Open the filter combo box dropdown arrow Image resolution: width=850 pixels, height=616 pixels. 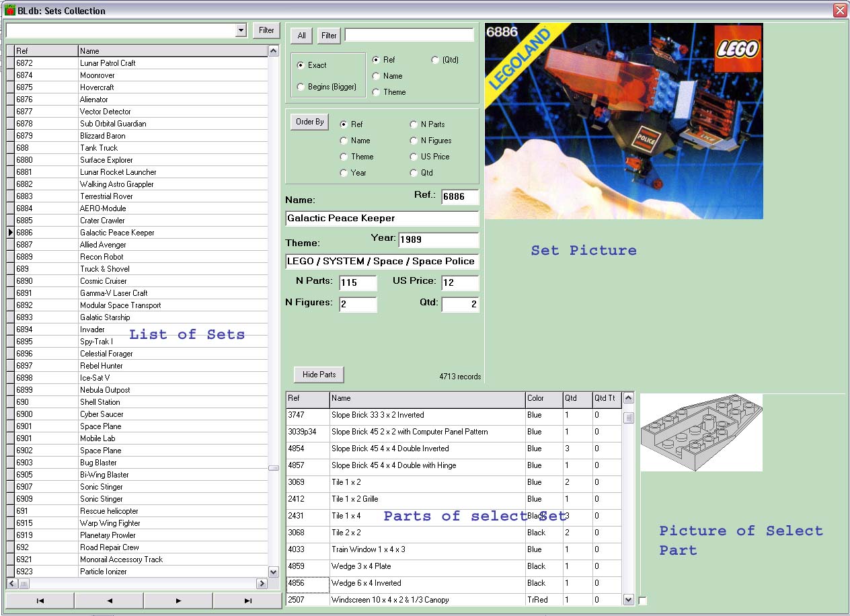click(241, 30)
